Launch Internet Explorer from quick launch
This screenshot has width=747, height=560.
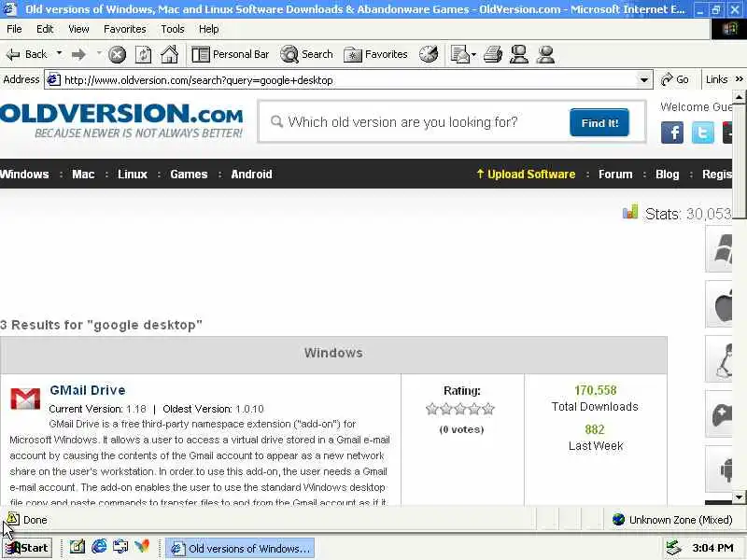pos(99,546)
